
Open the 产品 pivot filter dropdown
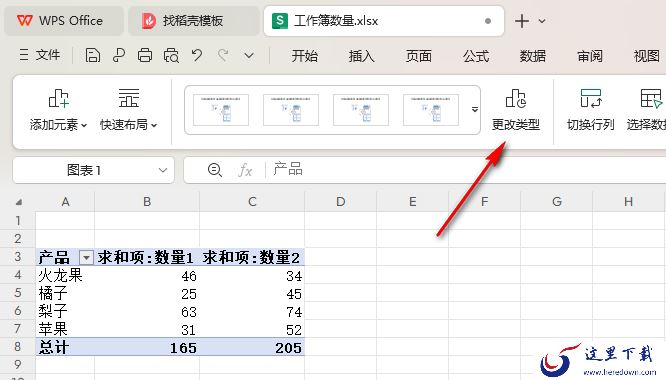coord(86,257)
